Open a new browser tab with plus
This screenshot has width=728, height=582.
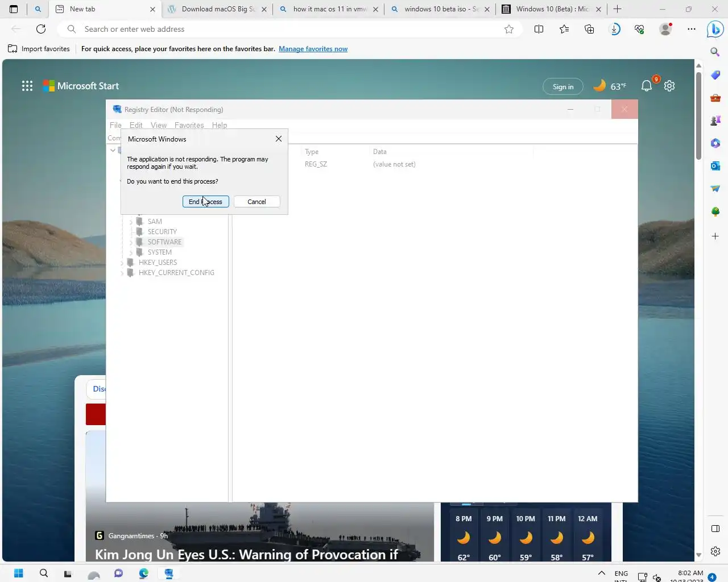(x=617, y=9)
